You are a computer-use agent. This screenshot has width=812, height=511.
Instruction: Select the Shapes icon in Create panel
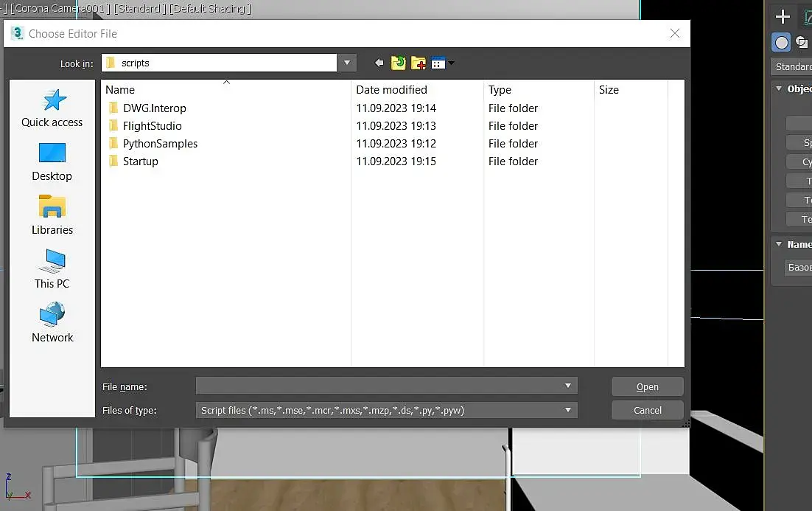tap(802, 43)
